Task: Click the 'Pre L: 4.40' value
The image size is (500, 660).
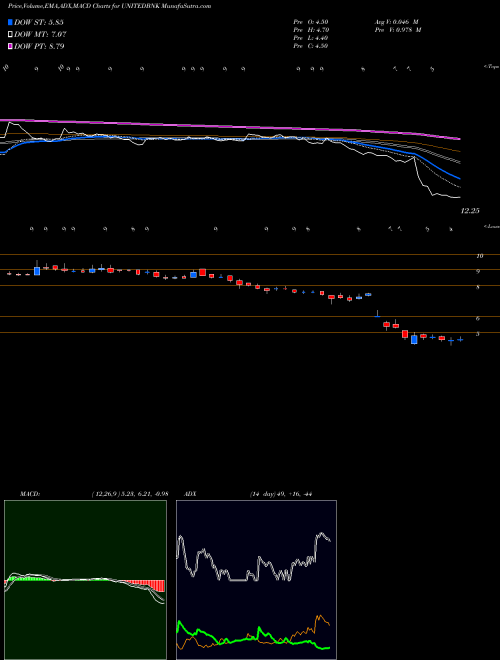Action: (311, 38)
